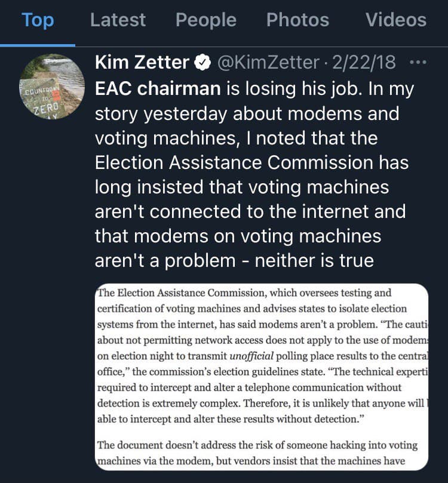This screenshot has width=448, height=483.
Task: Show the Photos results tab
Action: (x=297, y=20)
